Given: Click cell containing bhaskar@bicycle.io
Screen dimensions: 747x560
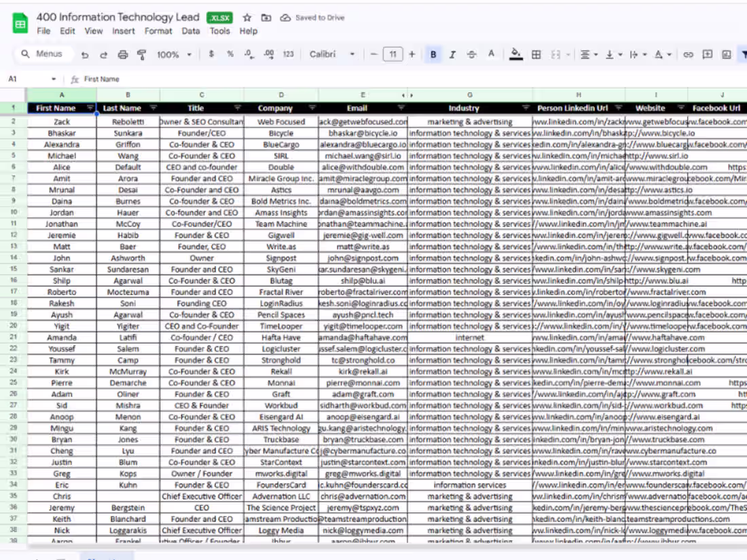Looking at the screenshot, I should coord(363,133).
